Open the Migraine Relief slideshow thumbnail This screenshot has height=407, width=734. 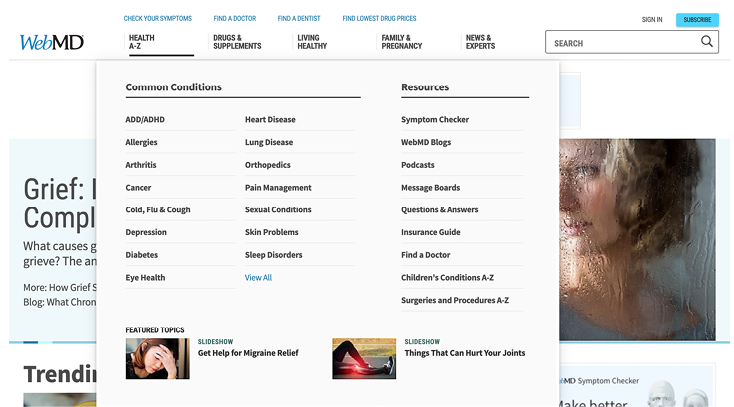(157, 358)
